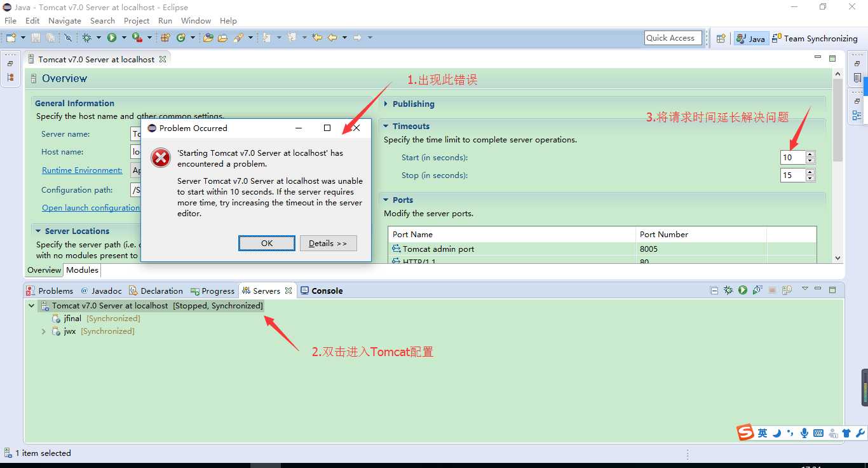
Task: Open the External Tools dropdown arrow
Action: [x=149, y=38]
